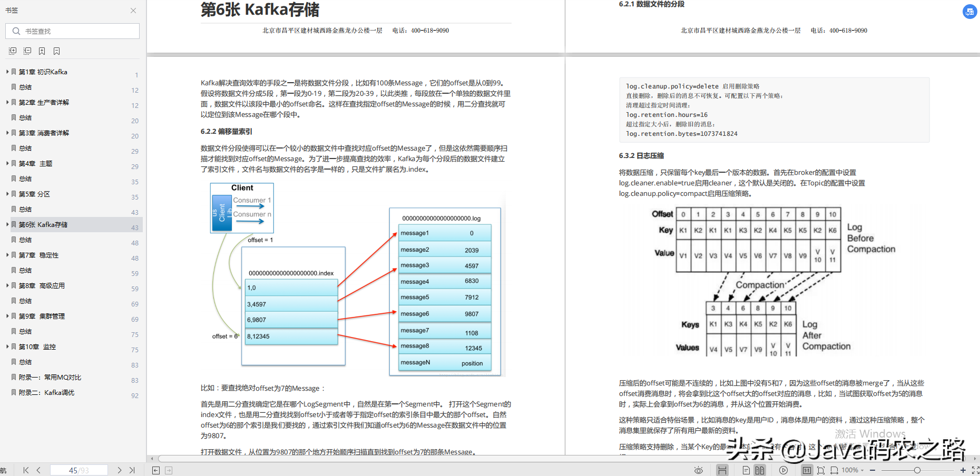Viewport: 980px width, 476px height.
Task: Select the 第6张 Kafka存储 bookmark
Action: (x=43, y=224)
